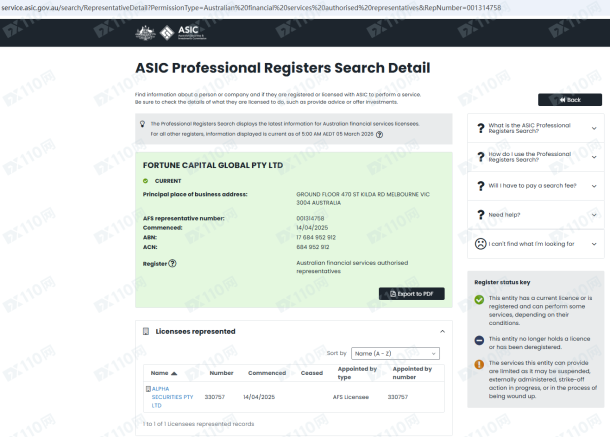Expand How do I use the Professional Registers Search

(536, 157)
